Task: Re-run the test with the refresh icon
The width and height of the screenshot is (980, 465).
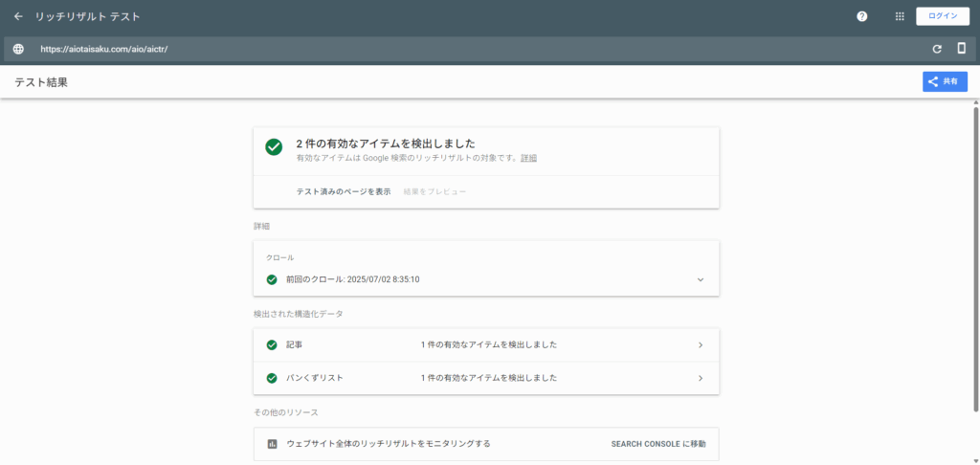Action: (x=937, y=49)
